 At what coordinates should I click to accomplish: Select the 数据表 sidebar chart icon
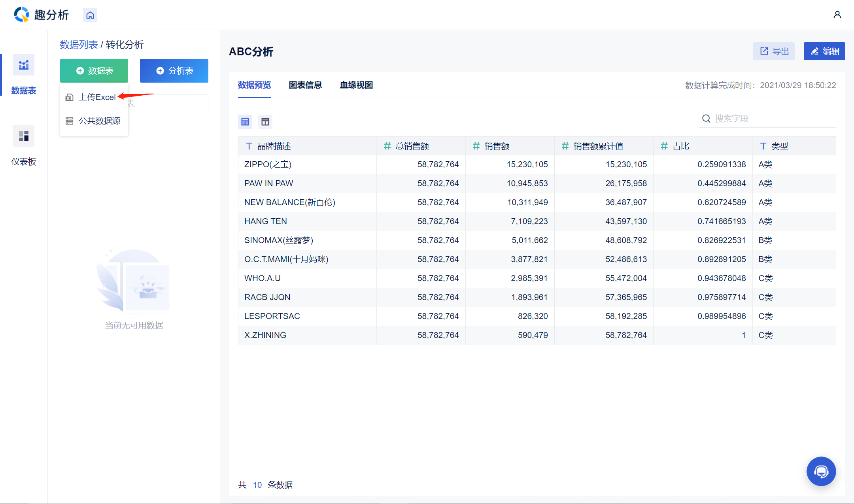coord(24,65)
